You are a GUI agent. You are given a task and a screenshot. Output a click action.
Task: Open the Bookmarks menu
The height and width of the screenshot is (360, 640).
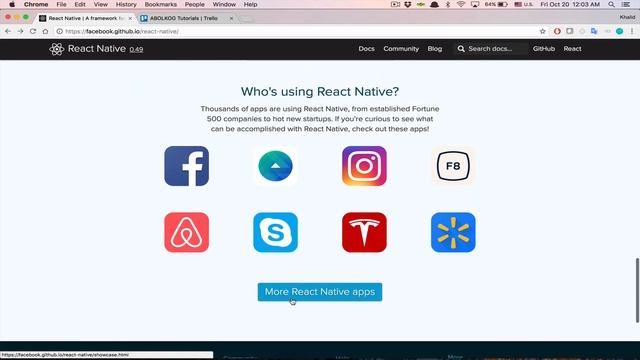pyautogui.click(x=160, y=4)
